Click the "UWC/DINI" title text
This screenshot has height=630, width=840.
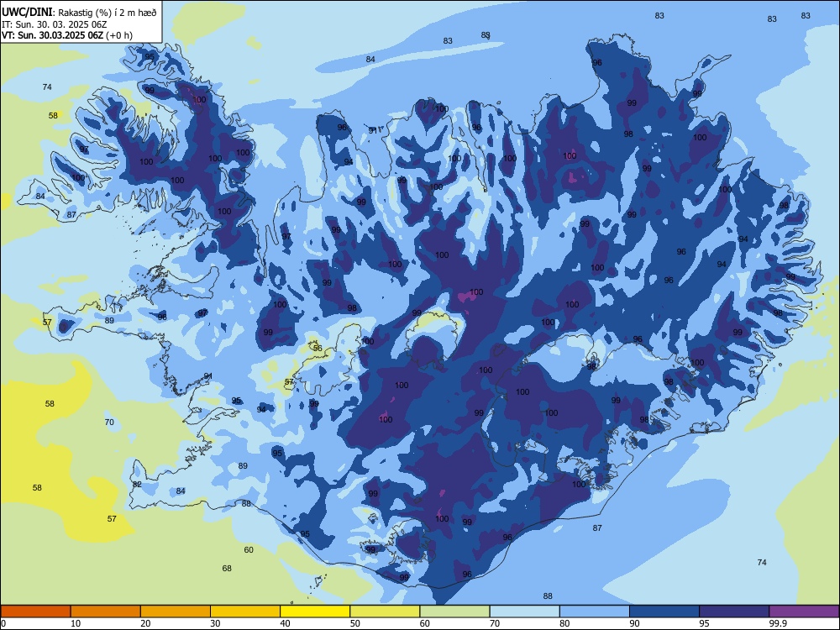(x=28, y=13)
